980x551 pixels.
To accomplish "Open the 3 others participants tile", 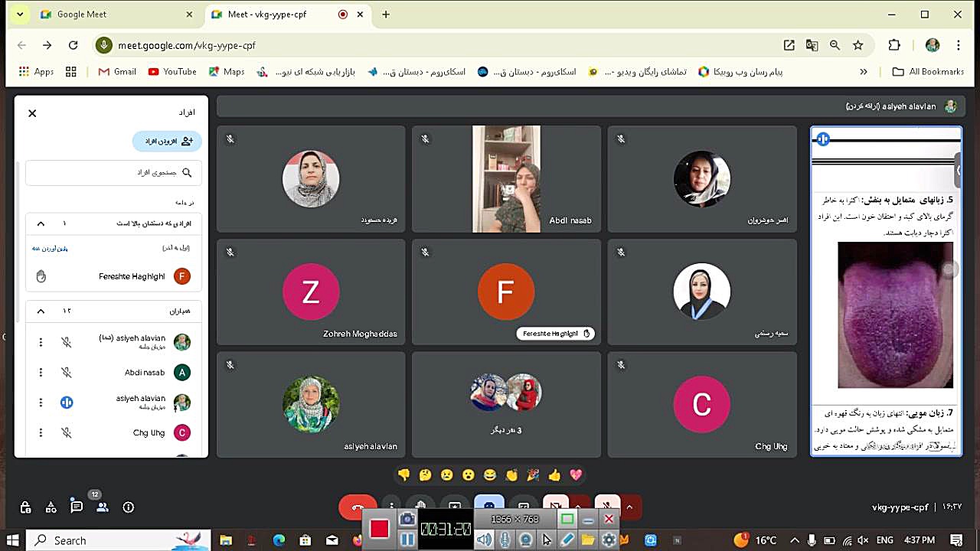I will [x=506, y=405].
